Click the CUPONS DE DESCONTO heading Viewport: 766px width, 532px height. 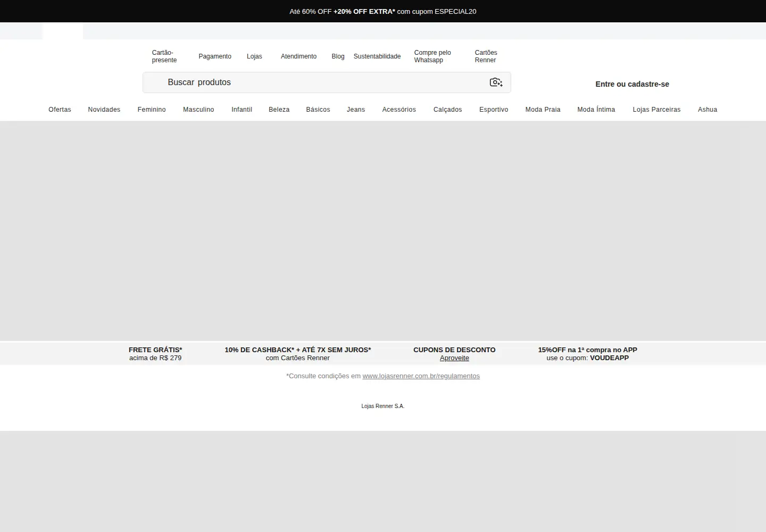click(454, 350)
